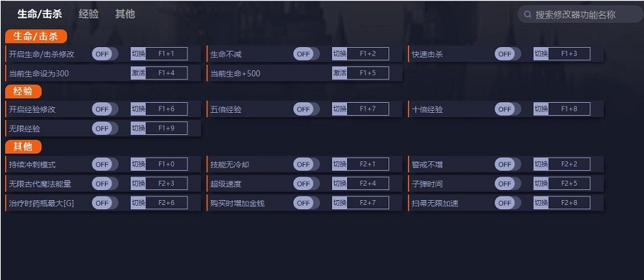
Task: Switch to the 经验 tab
Action: pyautogui.click(x=89, y=14)
